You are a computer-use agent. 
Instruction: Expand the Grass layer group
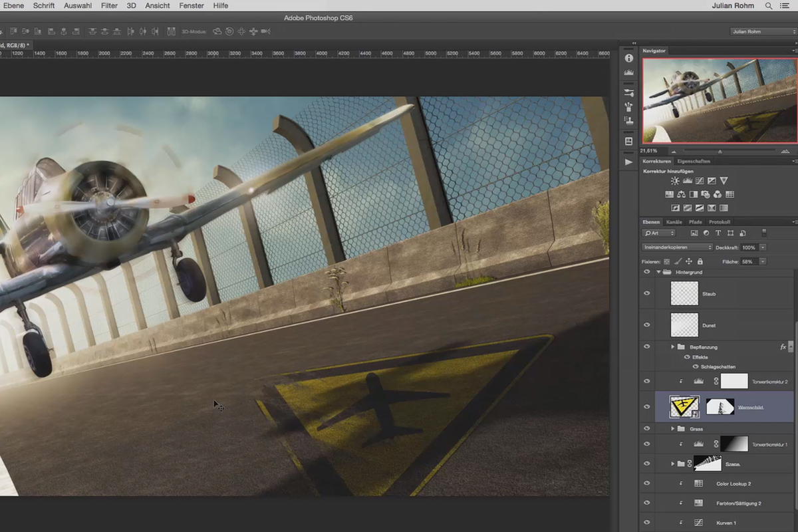pyautogui.click(x=672, y=428)
